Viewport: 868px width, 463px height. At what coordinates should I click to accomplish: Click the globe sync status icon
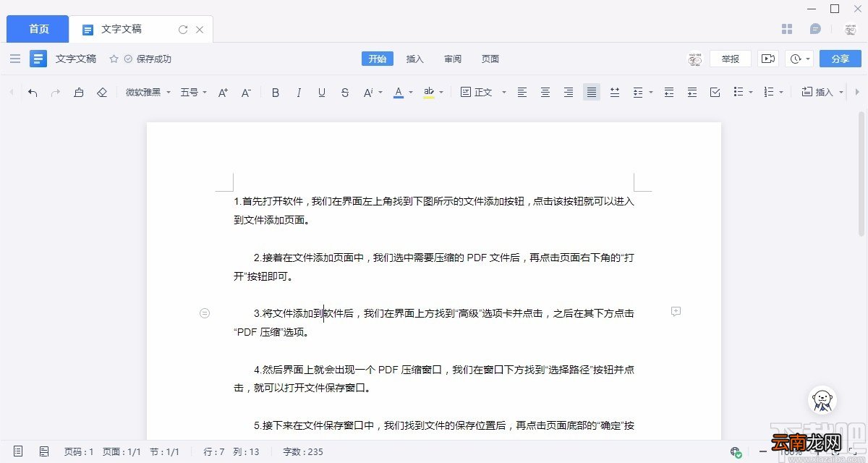736,452
